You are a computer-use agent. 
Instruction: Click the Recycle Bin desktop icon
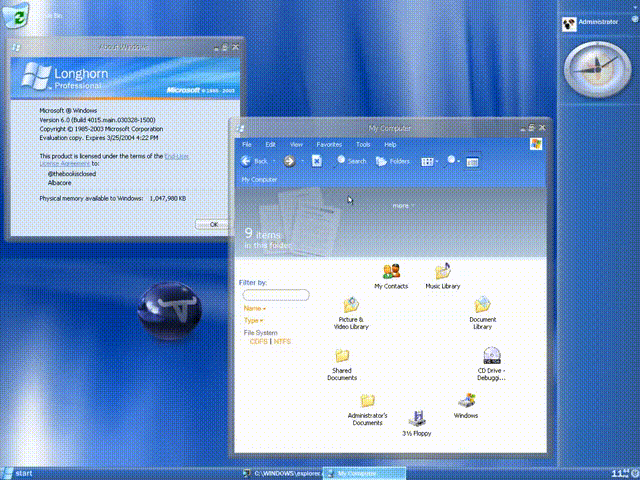click(16, 15)
